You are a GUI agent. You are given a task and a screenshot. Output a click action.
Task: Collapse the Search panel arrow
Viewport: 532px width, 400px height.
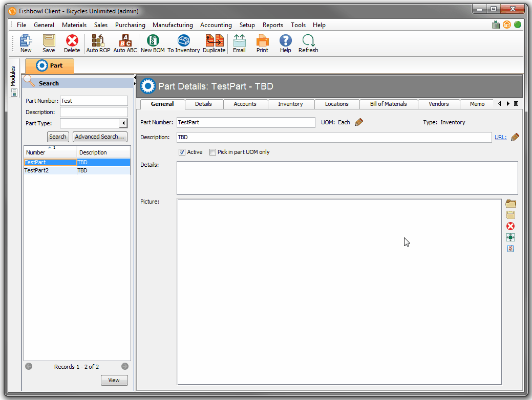point(135,78)
